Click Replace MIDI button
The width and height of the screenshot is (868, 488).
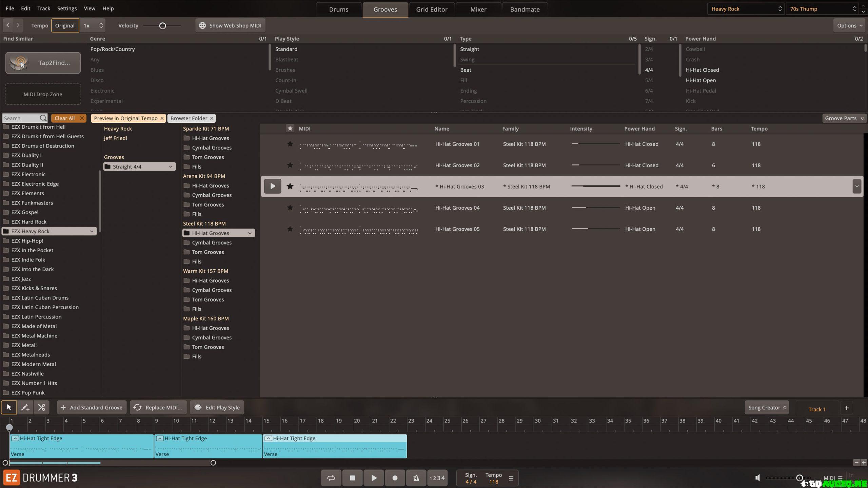158,407
